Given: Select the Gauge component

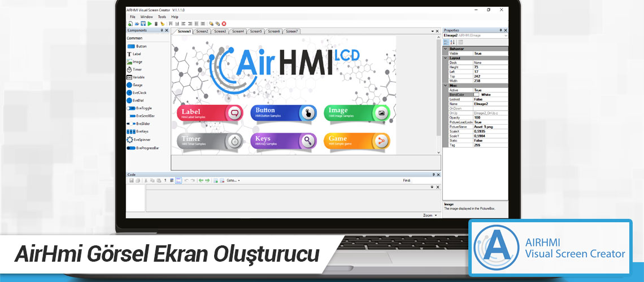Looking at the screenshot, I should click(x=134, y=85).
